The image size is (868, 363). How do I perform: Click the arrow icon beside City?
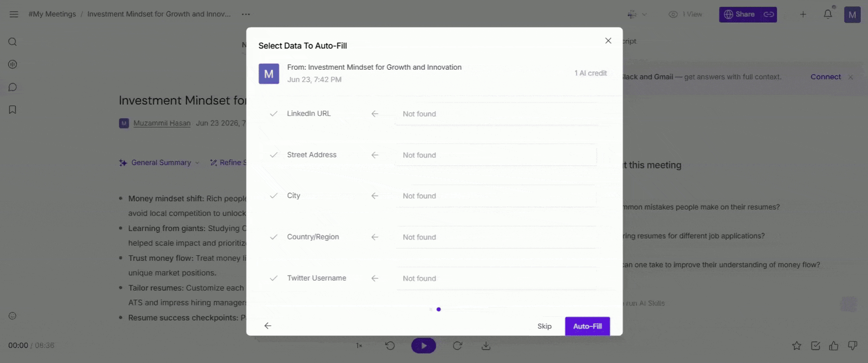pyautogui.click(x=375, y=196)
